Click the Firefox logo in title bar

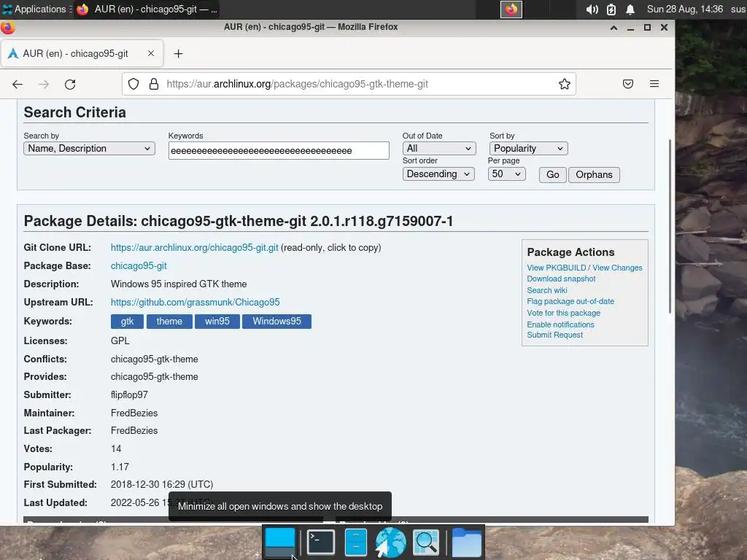7,28
